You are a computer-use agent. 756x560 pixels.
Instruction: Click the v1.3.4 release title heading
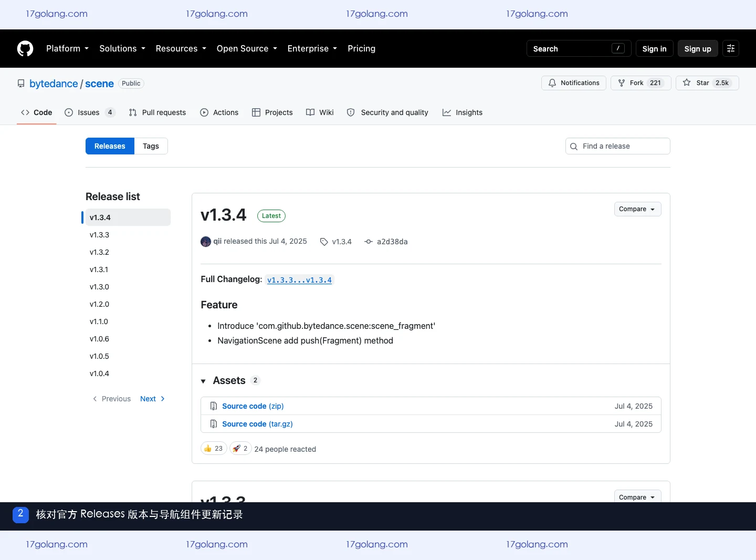223,215
